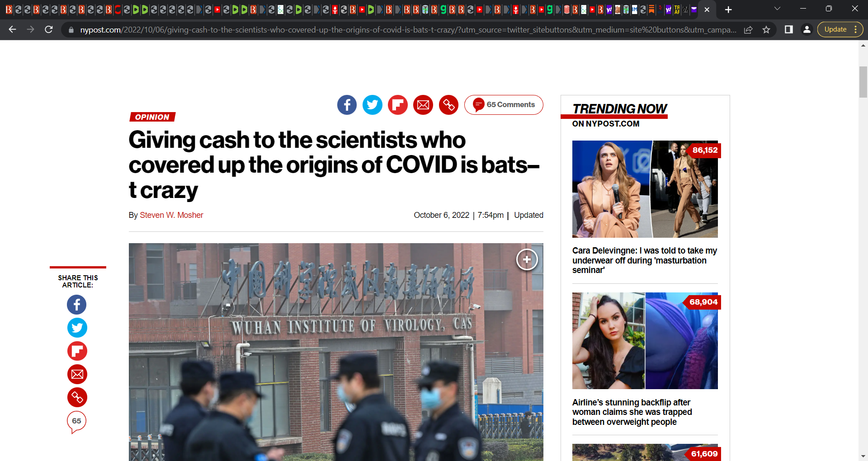Click the vertical page scrollbar thumb
The image size is (868, 461).
point(863,82)
